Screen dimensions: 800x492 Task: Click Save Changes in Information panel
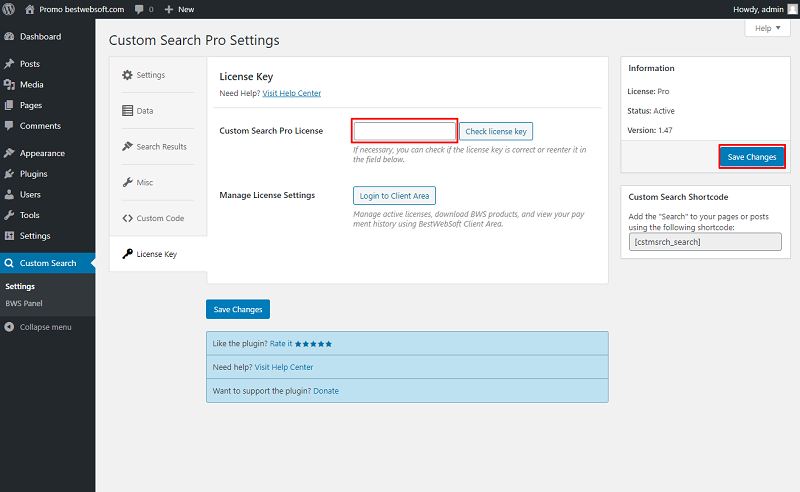(x=752, y=157)
